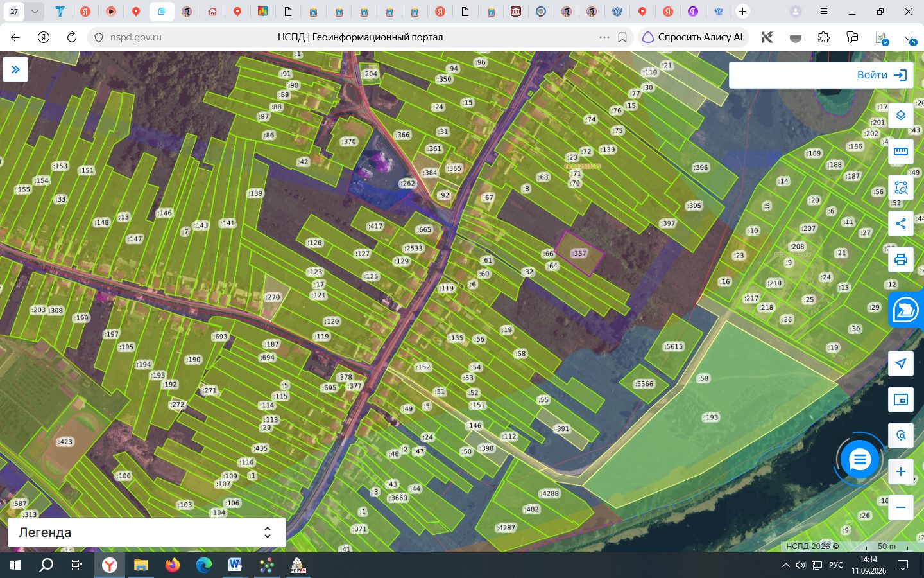The image size is (924, 578).
Task: Select the parcel labeled 4288
Action: tap(550, 494)
